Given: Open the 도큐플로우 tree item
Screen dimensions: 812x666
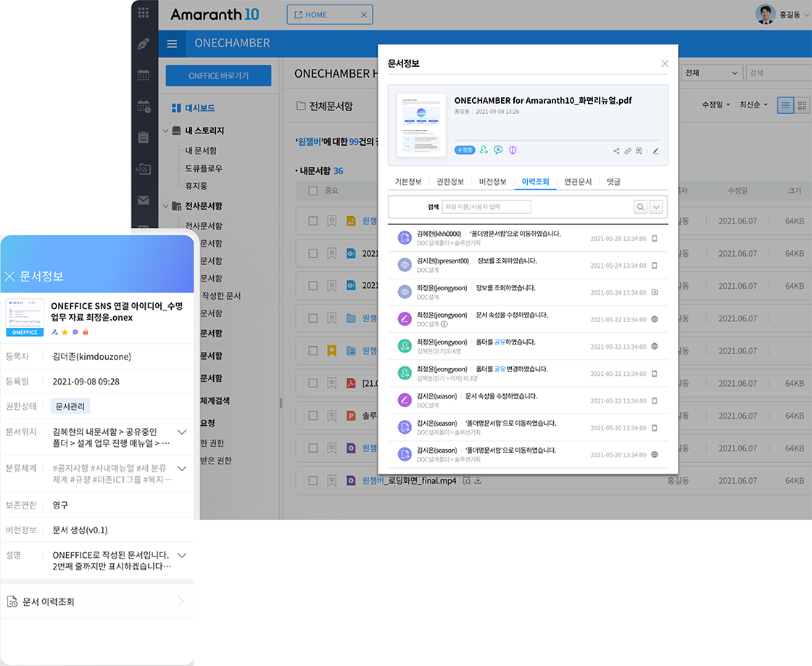Looking at the screenshot, I should point(204,168).
